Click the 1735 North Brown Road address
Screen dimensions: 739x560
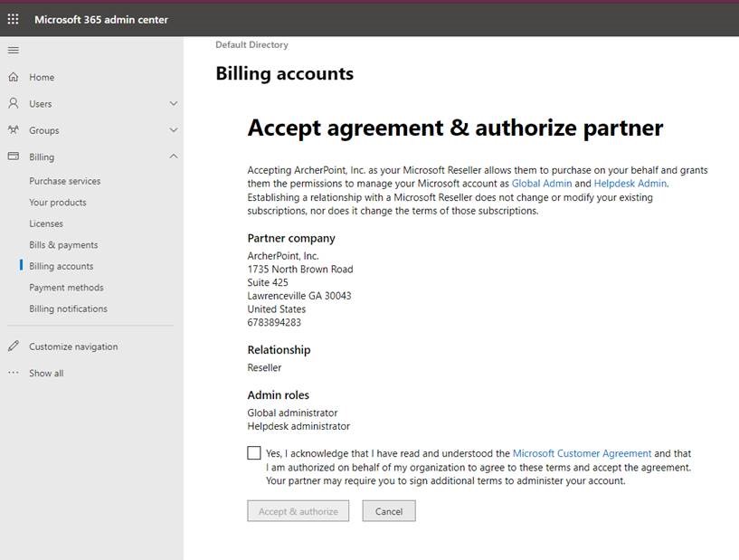pyautogui.click(x=299, y=270)
